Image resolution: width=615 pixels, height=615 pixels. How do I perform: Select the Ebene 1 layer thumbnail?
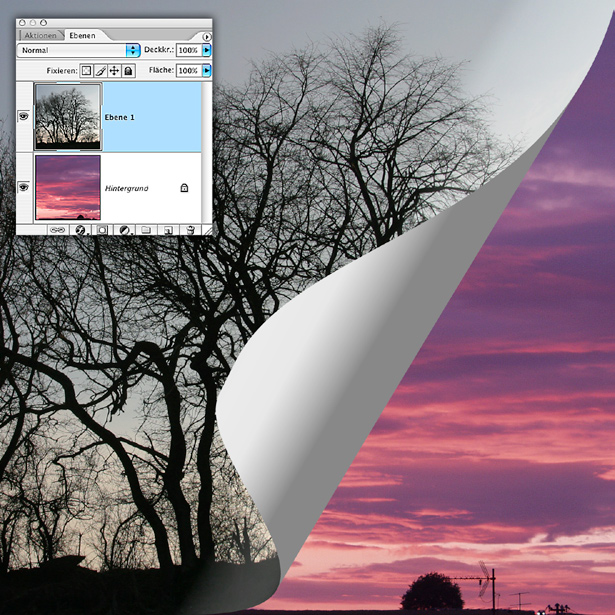[68, 117]
